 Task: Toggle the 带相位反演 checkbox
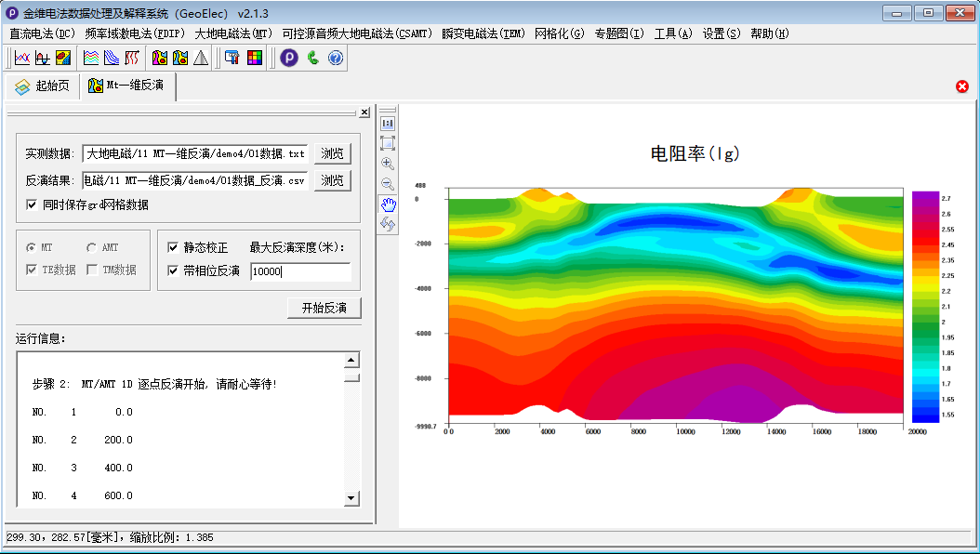173,271
